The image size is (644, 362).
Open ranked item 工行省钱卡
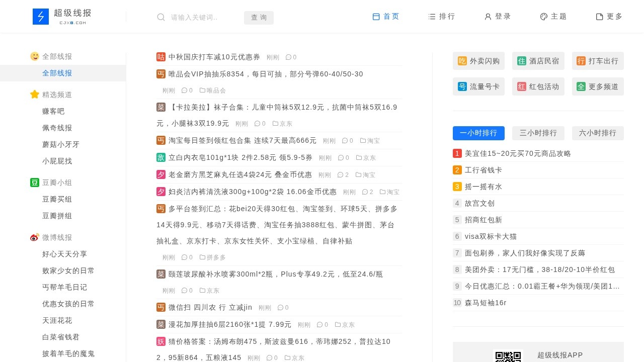coord(484,170)
